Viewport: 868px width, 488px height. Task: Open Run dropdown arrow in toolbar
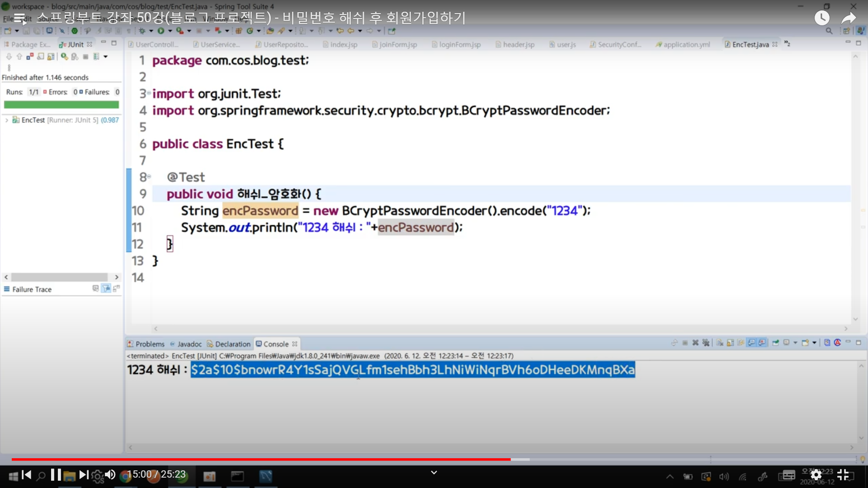[x=170, y=31]
